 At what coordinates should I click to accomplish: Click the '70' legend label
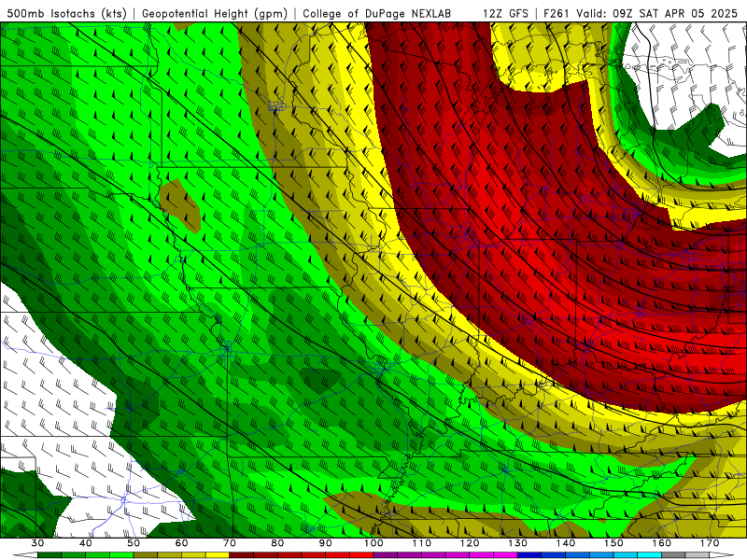(230, 543)
